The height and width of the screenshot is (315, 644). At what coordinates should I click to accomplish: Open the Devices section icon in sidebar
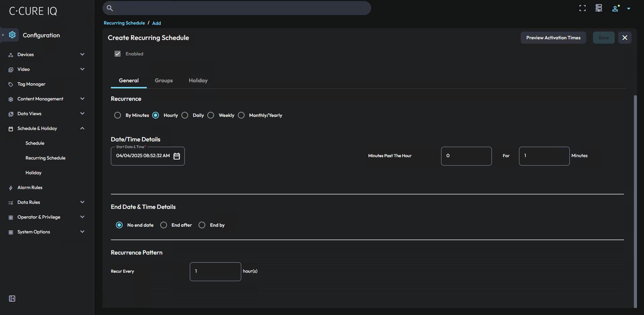coord(11,54)
